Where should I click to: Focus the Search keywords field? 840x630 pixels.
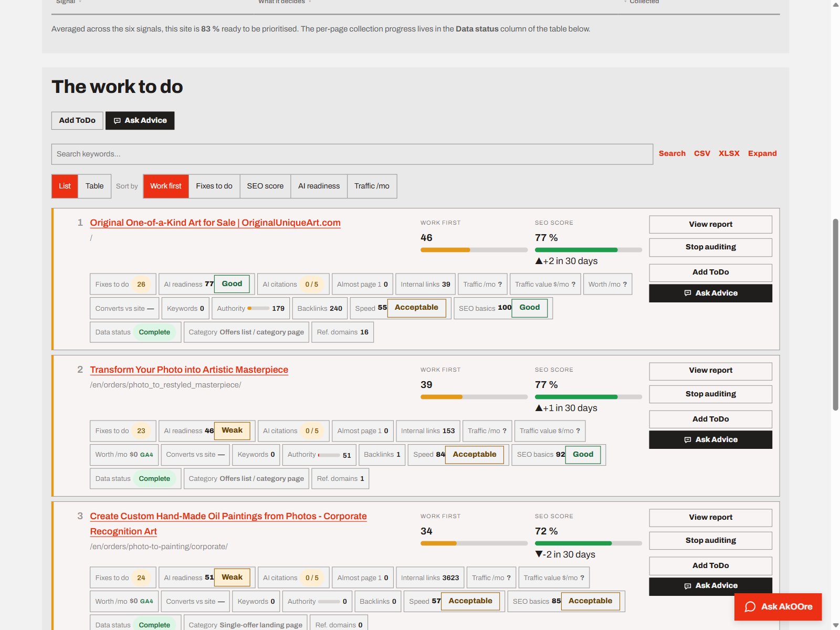click(x=352, y=154)
